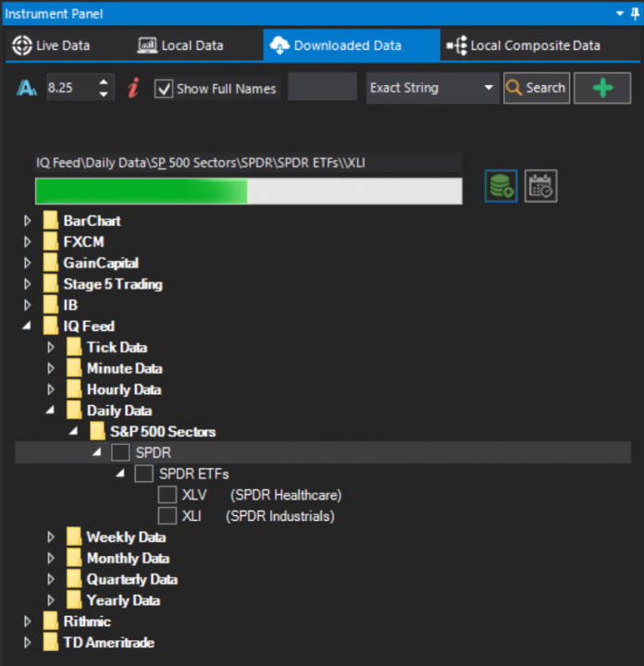644x666 pixels.
Task: Expand the Tick Data folder
Action: (51, 348)
